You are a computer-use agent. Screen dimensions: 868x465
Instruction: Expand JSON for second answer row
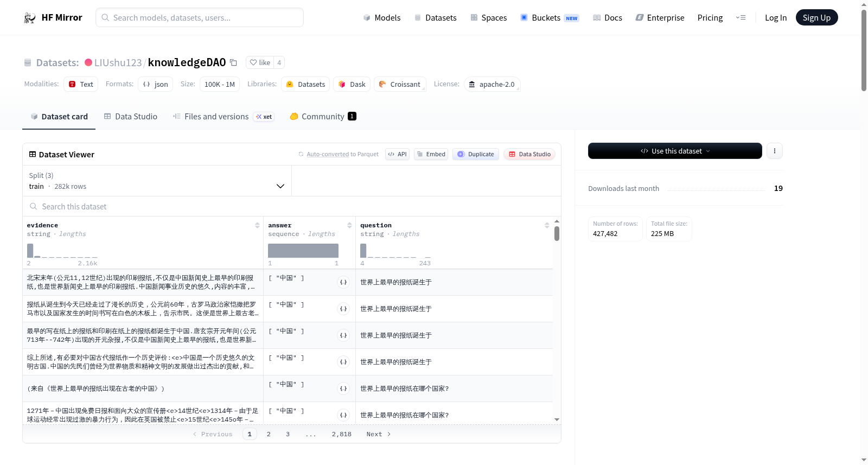tap(343, 309)
